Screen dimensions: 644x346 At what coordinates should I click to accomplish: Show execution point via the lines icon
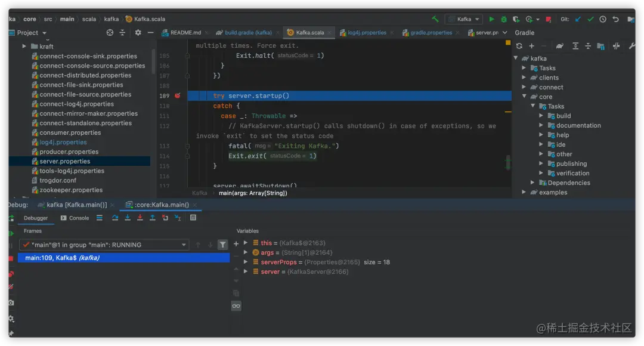[x=100, y=218]
